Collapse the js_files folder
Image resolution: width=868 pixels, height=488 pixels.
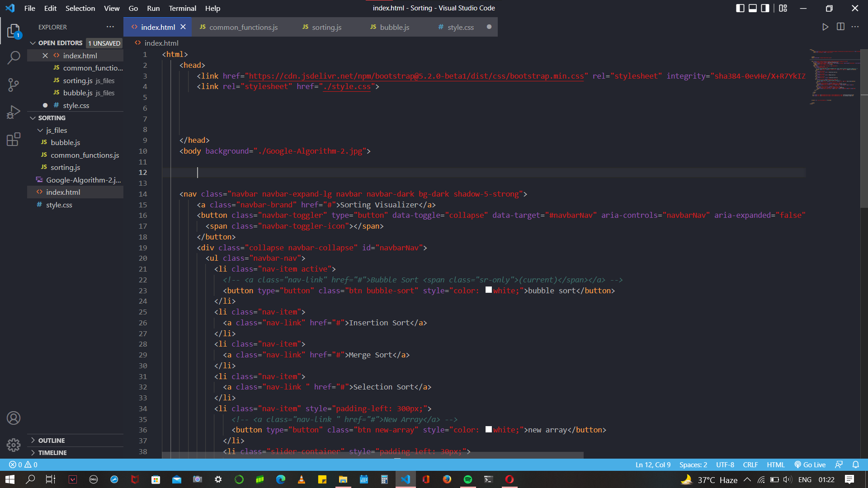click(x=41, y=130)
